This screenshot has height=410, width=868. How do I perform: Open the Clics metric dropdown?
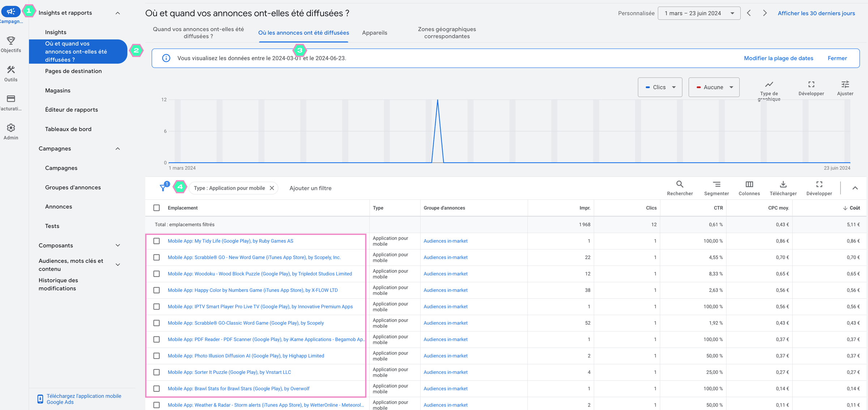660,87
